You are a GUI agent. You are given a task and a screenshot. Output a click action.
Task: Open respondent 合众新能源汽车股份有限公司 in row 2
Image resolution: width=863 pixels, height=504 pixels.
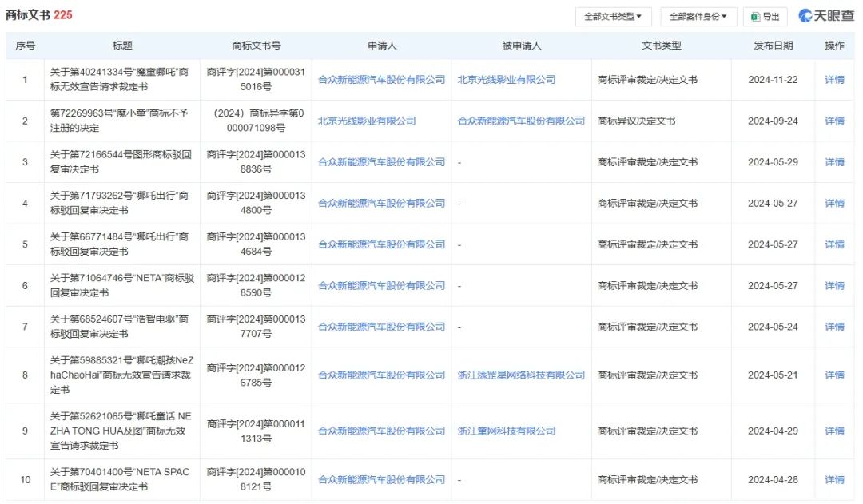tap(521, 121)
